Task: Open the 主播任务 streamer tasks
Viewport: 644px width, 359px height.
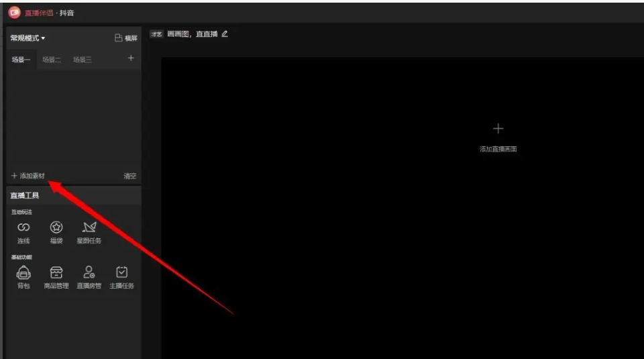Action: coord(121,273)
